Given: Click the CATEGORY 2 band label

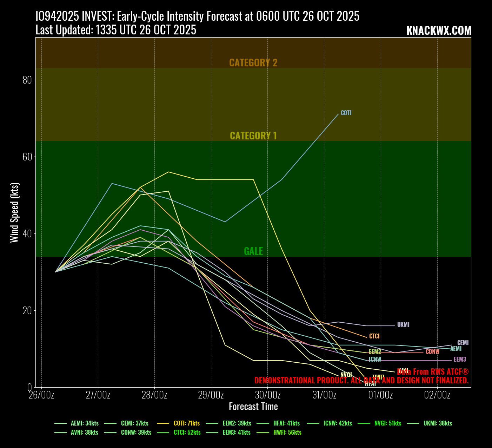Looking at the screenshot, I should 253,62.
